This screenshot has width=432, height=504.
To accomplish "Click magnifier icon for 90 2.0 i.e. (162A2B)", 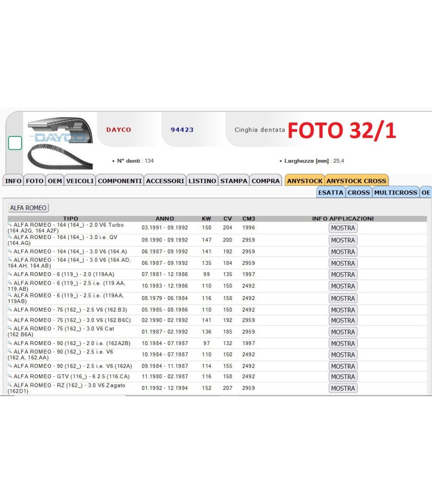I will point(10,343).
